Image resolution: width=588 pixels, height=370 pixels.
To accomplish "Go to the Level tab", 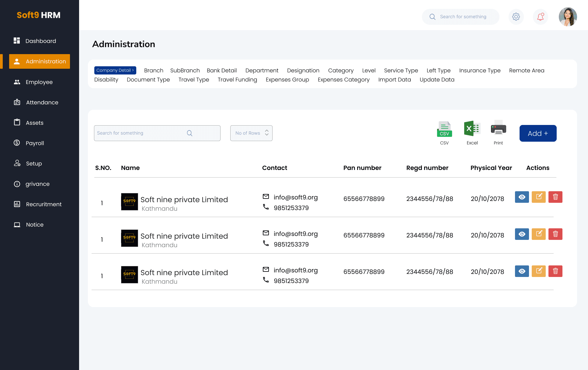I will coord(369,71).
